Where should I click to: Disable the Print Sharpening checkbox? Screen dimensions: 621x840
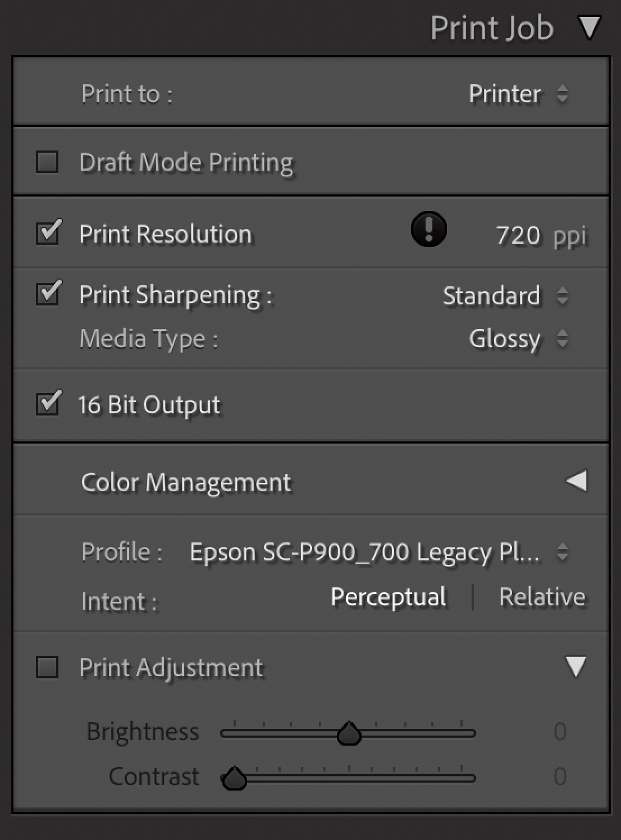[47, 294]
